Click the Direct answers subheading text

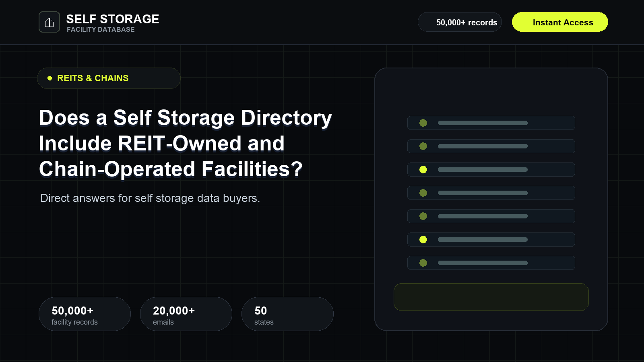pos(150,198)
